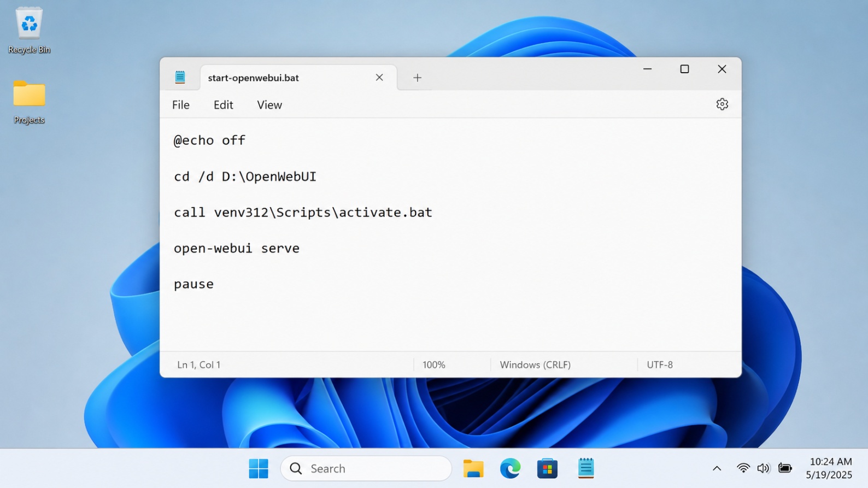The height and width of the screenshot is (488, 868).
Task: Select the Projects folder on desktop
Action: tap(29, 102)
